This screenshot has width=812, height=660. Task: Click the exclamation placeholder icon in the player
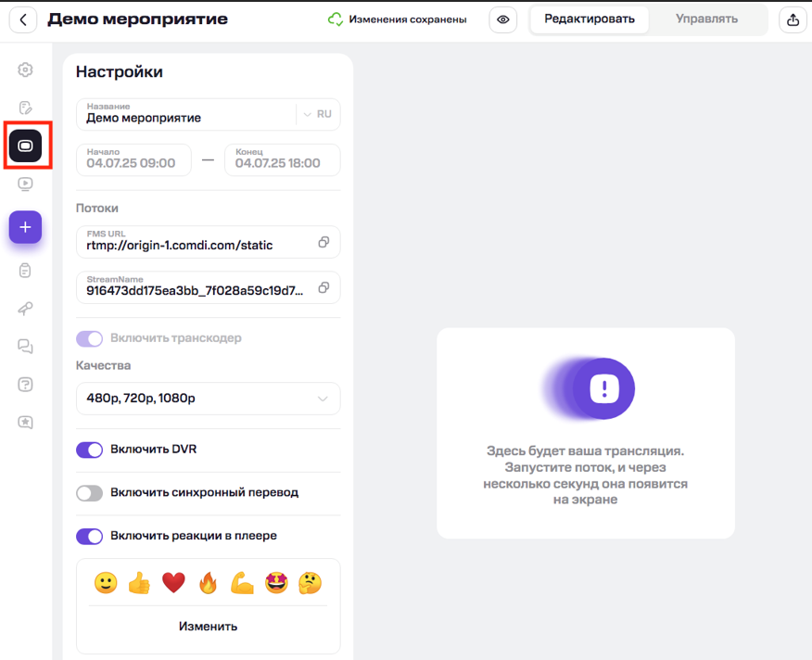tap(603, 388)
